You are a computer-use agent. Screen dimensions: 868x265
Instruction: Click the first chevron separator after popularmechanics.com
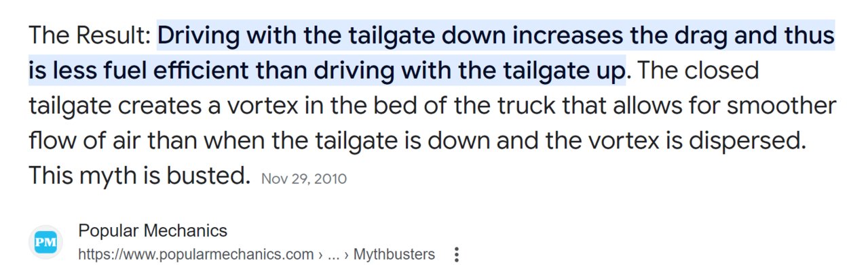pyautogui.click(x=320, y=255)
